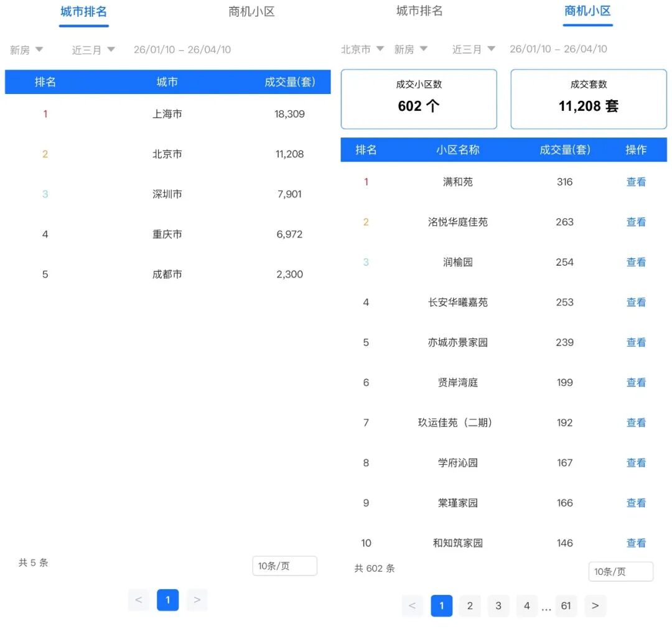Select 上海市 row in city ranking
Image resolution: width=672 pixels, height=639 pixels.
click(x=167, y=114)
